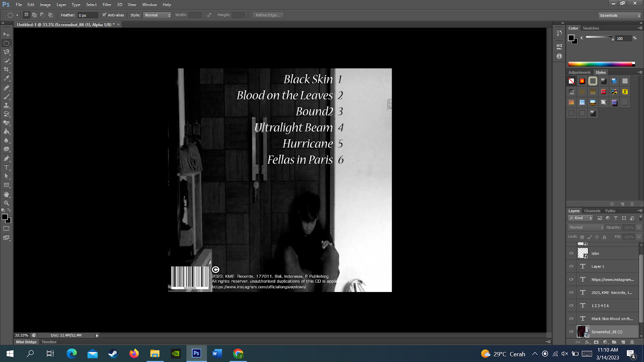
Task: Select the Pen tool
Action: [6, 158]
